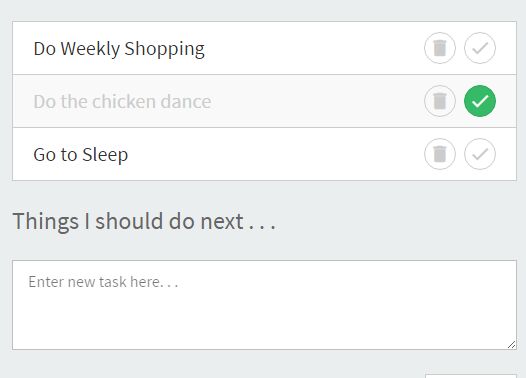Click the "Enter new task here" placeholder text
Image resolution: width=526 pixels, height=378 pixels.
(x=103, y=282)
